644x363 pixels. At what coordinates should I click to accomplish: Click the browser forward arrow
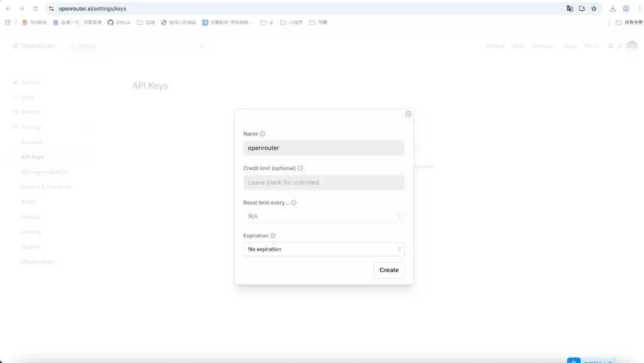pyautogui.click(x=22, y=8)
